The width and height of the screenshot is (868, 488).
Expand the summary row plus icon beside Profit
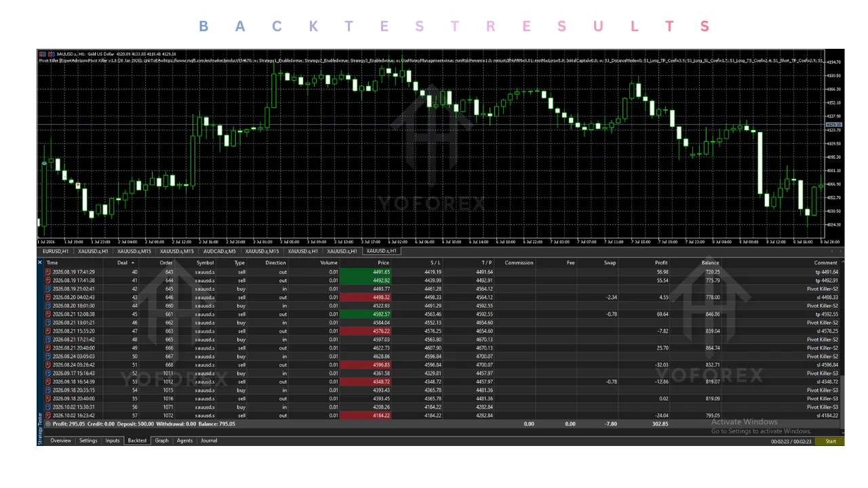(x=47, y=424)
